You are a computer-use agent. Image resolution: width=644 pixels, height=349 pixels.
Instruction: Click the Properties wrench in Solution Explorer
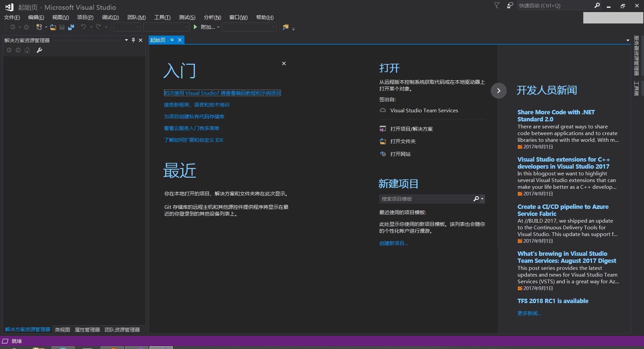(x=39, y=50)
